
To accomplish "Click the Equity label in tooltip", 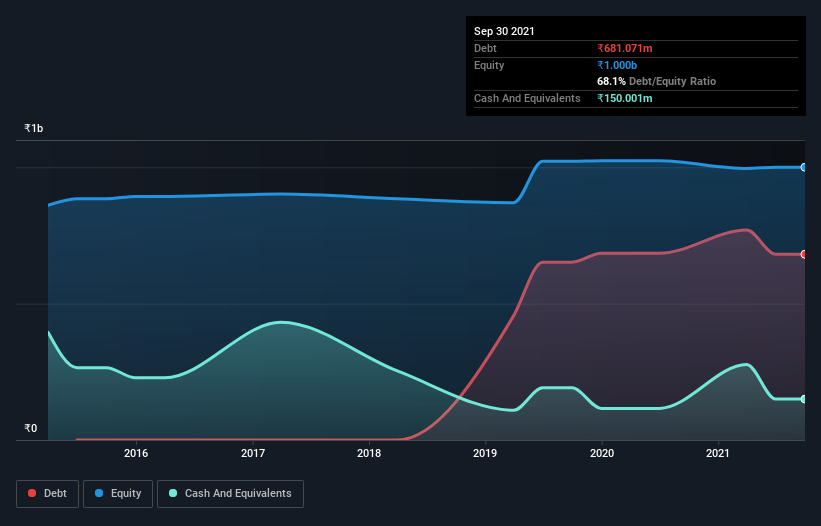I will [489, 65].
